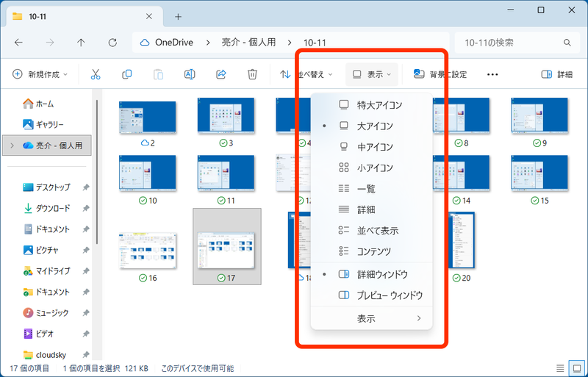Click the Copy icon in toolbar
Image resolution: width=588 pixels, height=377 pixels.
click(x=127, y=74)
